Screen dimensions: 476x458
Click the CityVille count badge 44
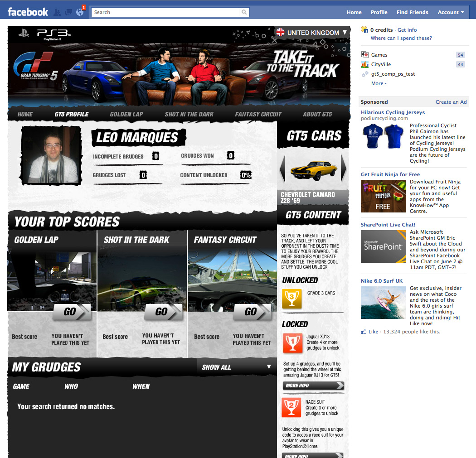click(x=461, y=64)
